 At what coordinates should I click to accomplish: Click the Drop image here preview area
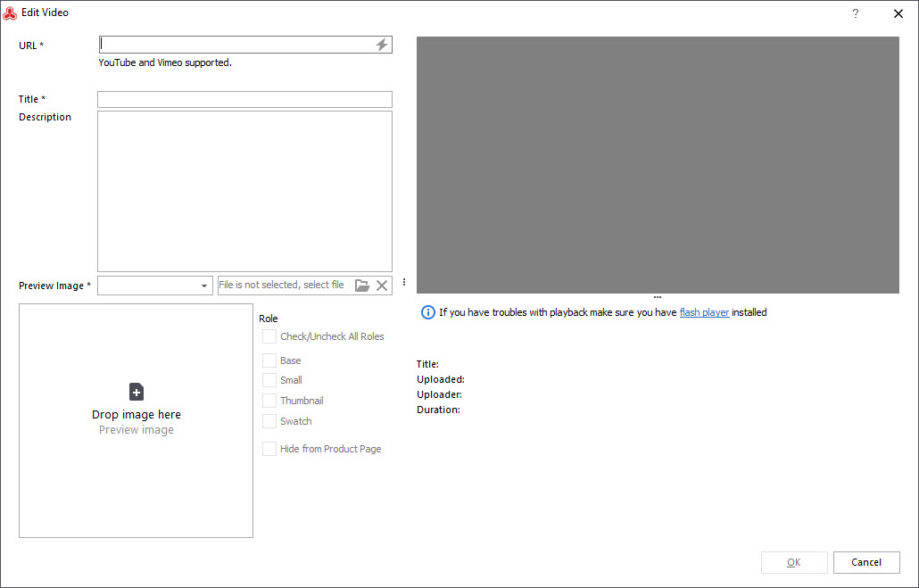click(136, 420)
